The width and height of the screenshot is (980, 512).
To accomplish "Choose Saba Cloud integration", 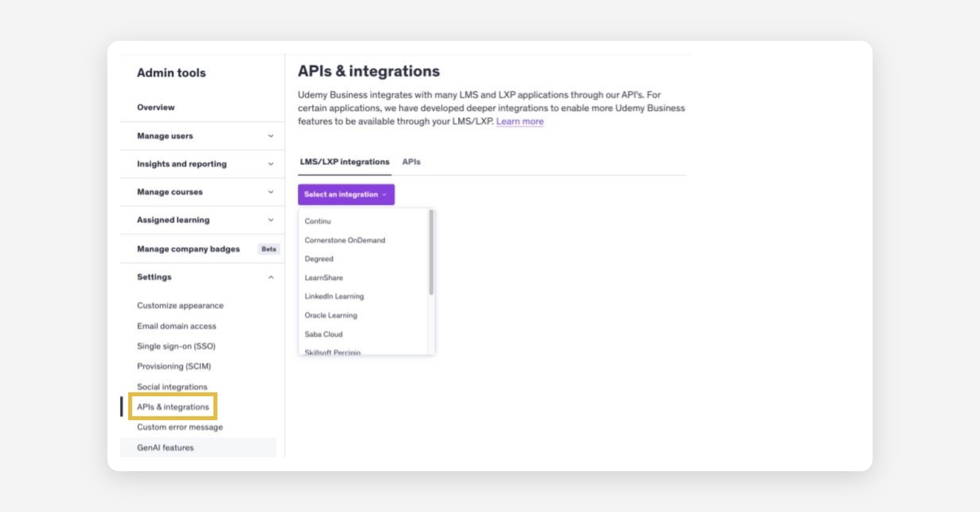I will (x=323, y=334).
